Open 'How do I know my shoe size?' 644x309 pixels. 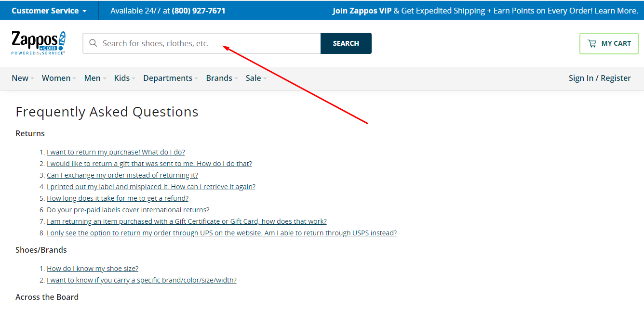(93, 269)
